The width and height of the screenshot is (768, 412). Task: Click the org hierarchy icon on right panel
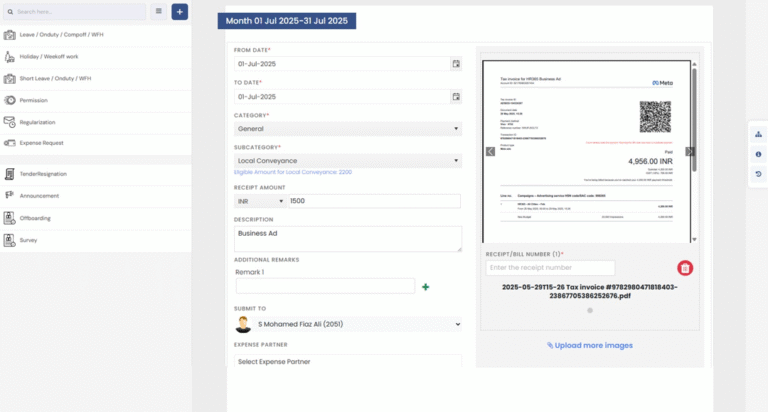point(758,134)
